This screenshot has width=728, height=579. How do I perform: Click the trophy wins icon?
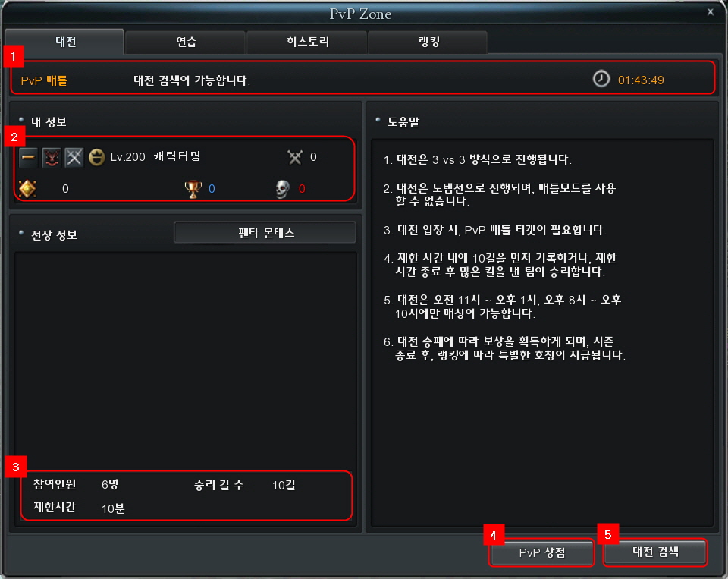193,189
